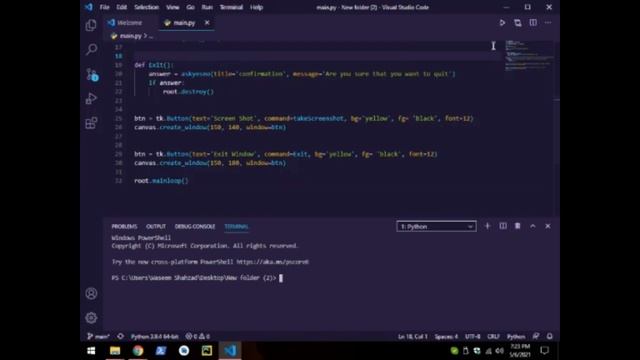Open the Go menu
Image resolution: width=640 pixels, height=360 pixels.
click(191, 7)
